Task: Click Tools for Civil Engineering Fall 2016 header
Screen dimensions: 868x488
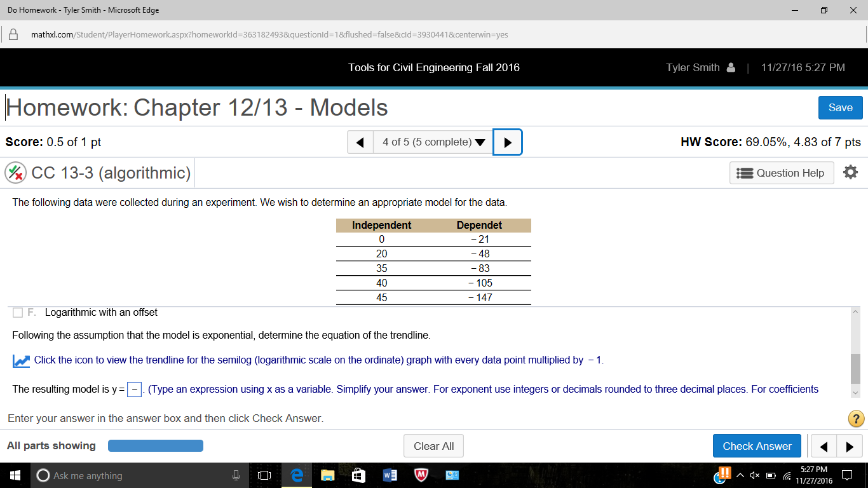Action: [x=434, y=67]
